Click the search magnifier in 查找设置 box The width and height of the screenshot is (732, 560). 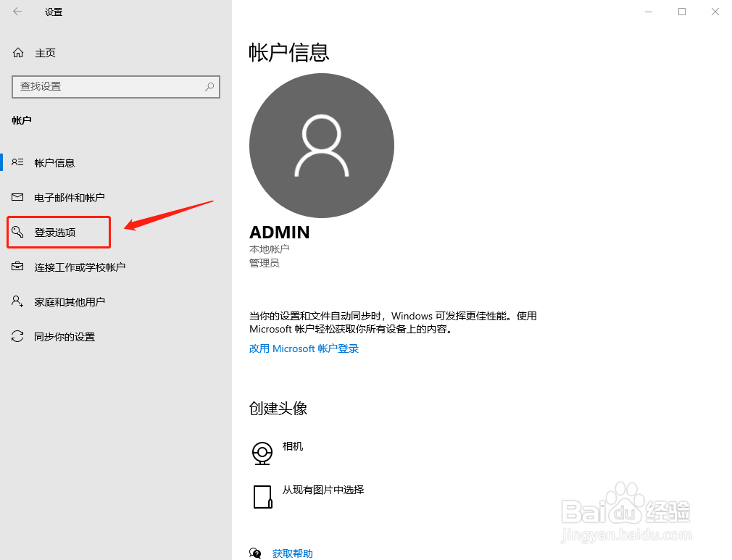click(209, 87)
